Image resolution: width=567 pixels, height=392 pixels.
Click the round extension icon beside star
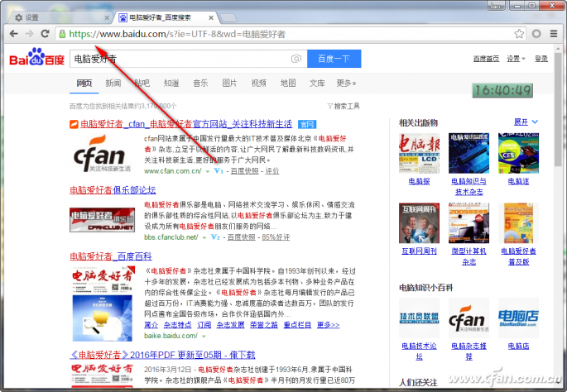point(536,34)
